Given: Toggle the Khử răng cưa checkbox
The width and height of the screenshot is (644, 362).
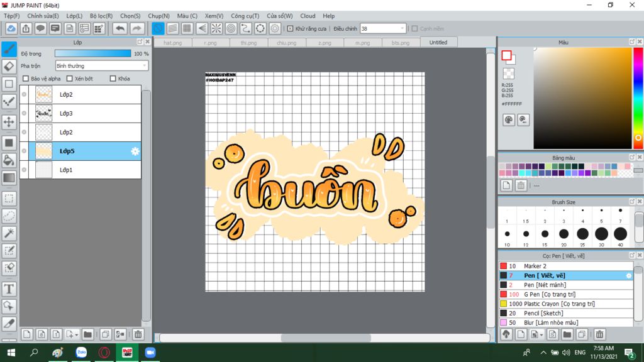Looking at the screenshot, I should click(x=291, y=29).
